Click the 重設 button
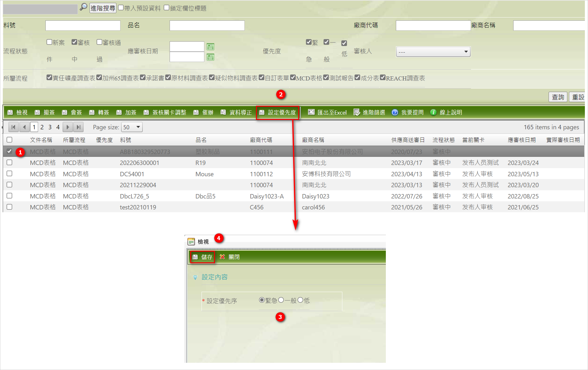 coord(577,97)
